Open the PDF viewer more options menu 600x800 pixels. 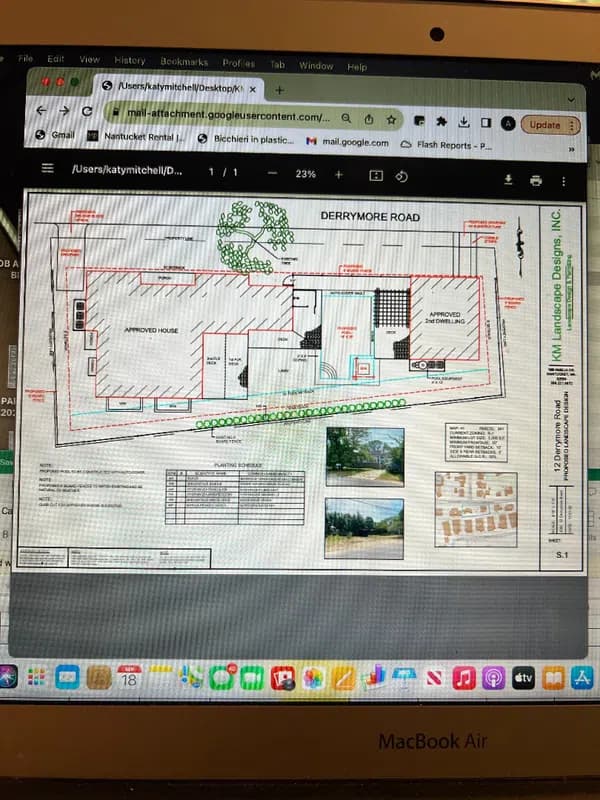click(x=565, y=181)
